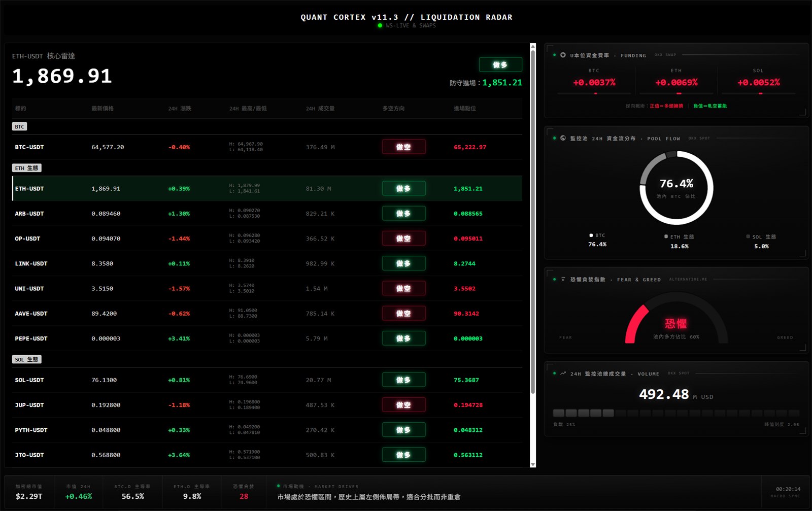Click the star icon beside FUNDING title
Viewport: 812px width, 511px height.
563,55
